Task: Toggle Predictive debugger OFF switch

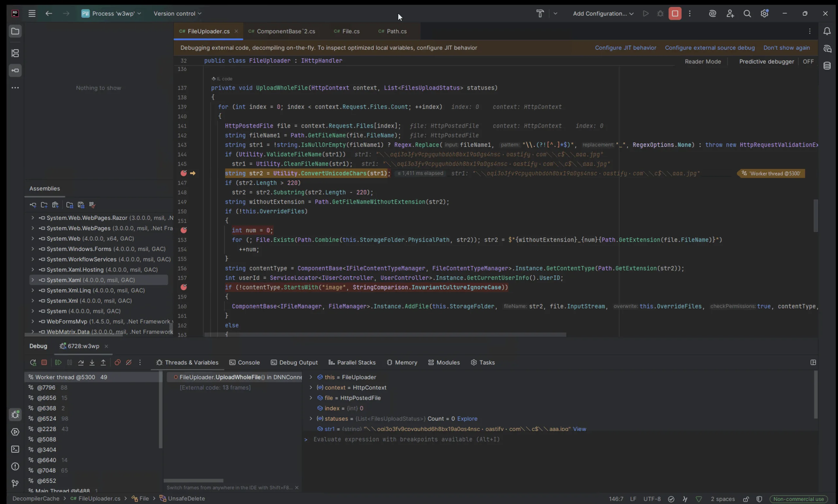Action: (x=808, y=62)
